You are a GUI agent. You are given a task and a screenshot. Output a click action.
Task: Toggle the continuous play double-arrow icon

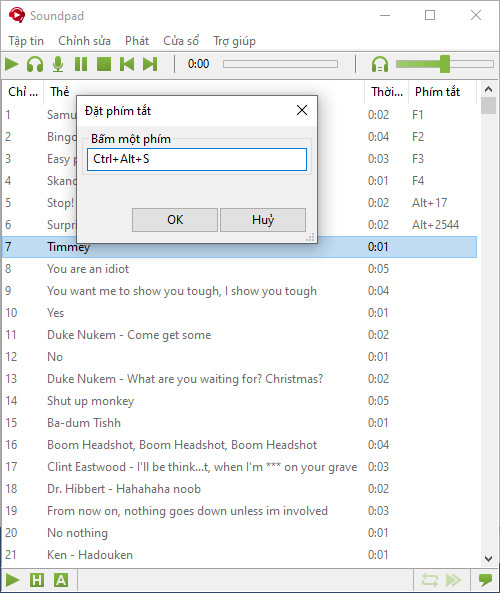click(453, 579)
